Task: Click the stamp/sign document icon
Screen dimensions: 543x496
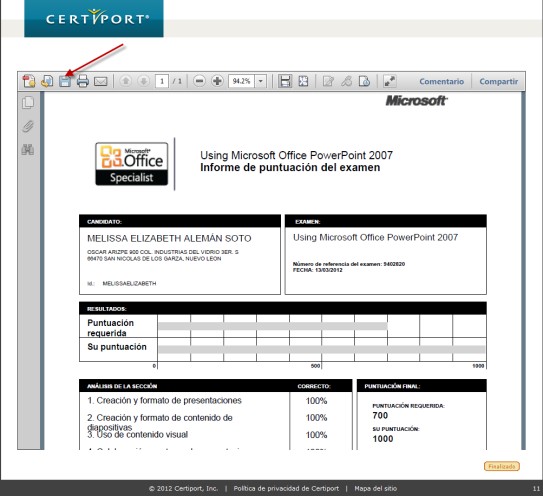Action: (x=364, y=81)
